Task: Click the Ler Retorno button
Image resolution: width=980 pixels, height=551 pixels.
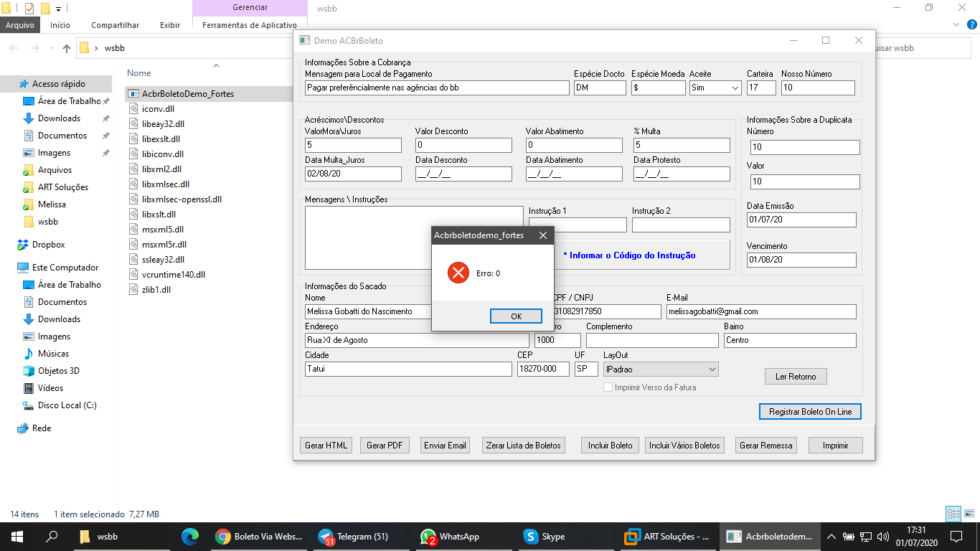Action: [796, 377]
